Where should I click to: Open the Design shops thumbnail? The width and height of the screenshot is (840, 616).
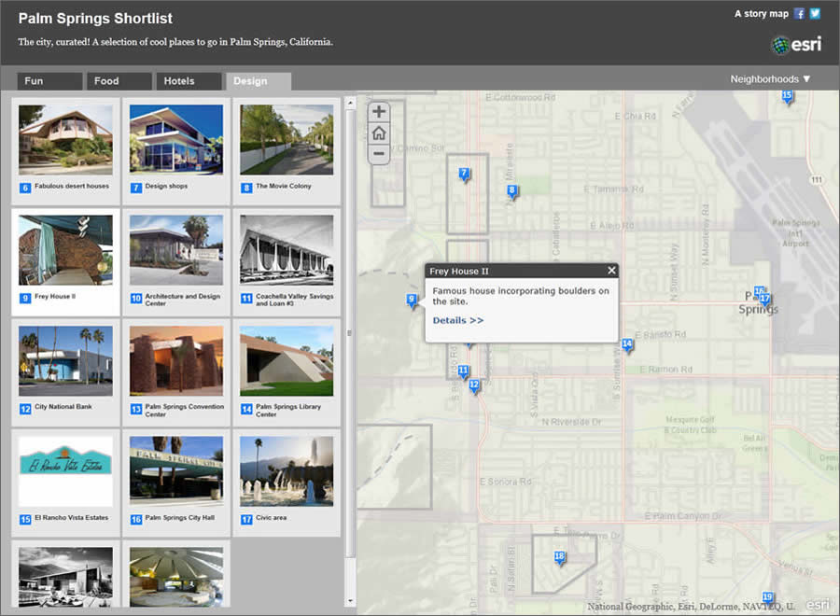pos(176,139)
